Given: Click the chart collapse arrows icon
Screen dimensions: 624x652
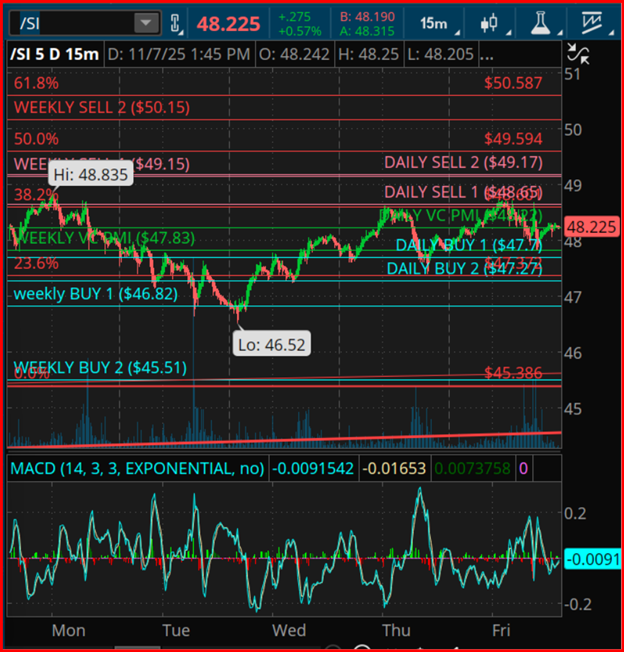Looking at the screenshot, I should (x=578, y=54).
